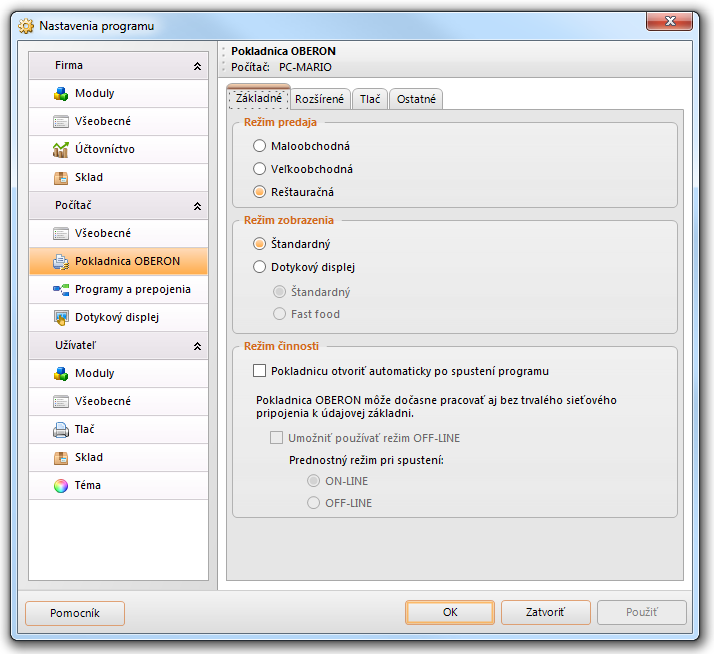Click the Moduly icon under the Firma section

[x=60, y=93]
